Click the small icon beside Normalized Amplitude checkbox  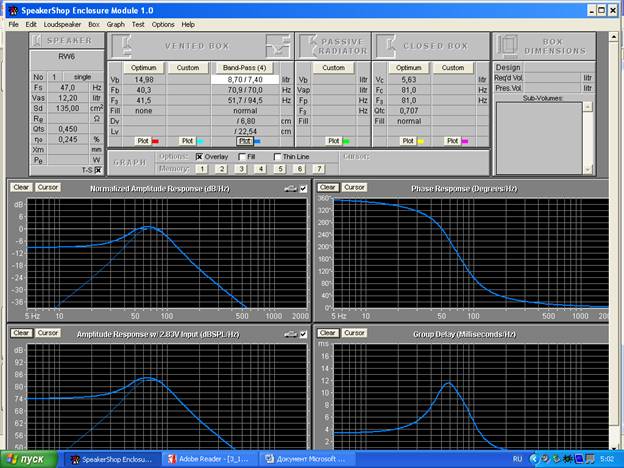click(x=290, y=188)
